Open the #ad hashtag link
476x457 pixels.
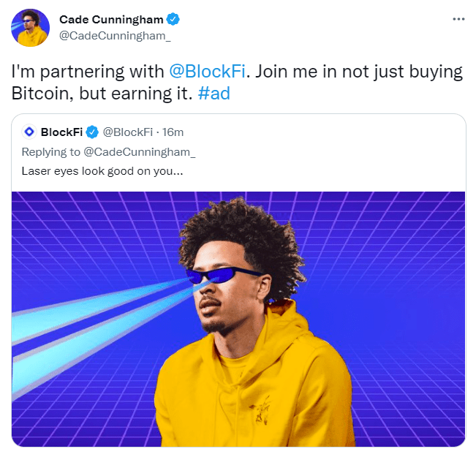coord(214,93)
